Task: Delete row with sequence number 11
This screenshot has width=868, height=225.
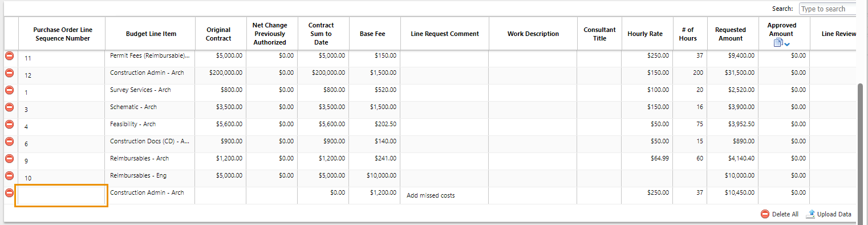Action: (x=10, y=56)
